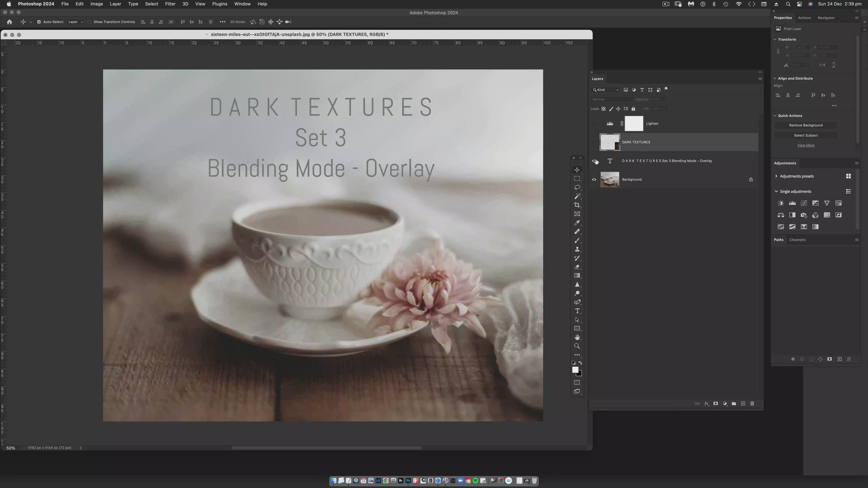Open the Black & White adjustment
868x488 pixels.
[x=792, y=215]
